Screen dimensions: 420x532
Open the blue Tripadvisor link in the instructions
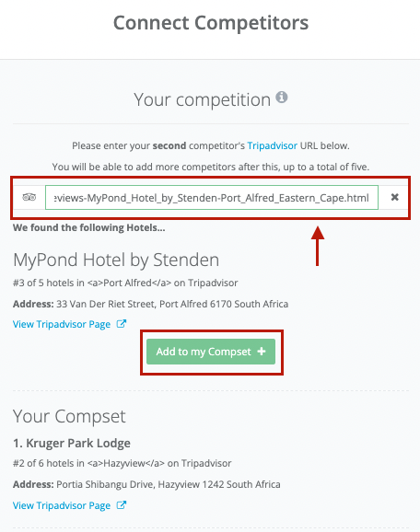tap(273, 146)
